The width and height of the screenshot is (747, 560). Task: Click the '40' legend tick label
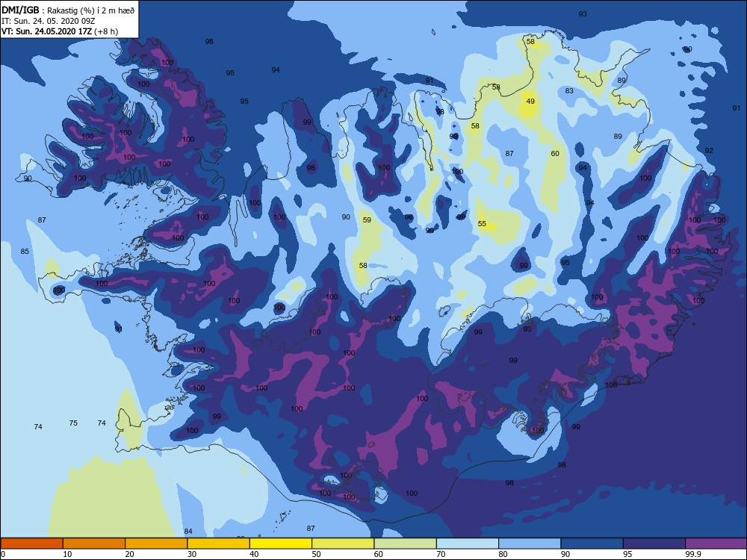pos(255,554)
